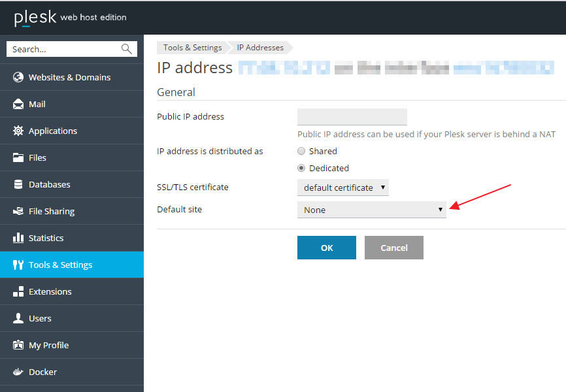Image resolution: width=566 pixels, height=392 pixels.
Task: Click the OK button
Action: coord(327,248)
